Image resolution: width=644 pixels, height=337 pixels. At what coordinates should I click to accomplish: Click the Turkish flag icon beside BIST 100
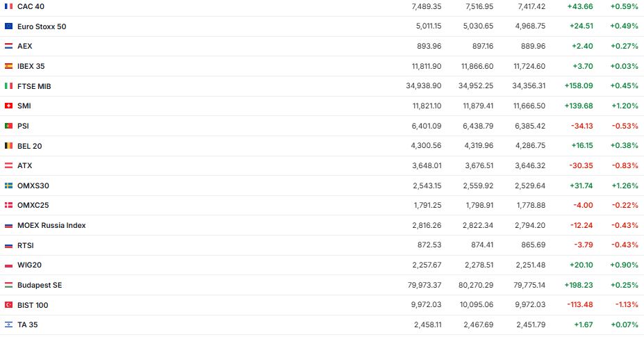pos(8,305)
